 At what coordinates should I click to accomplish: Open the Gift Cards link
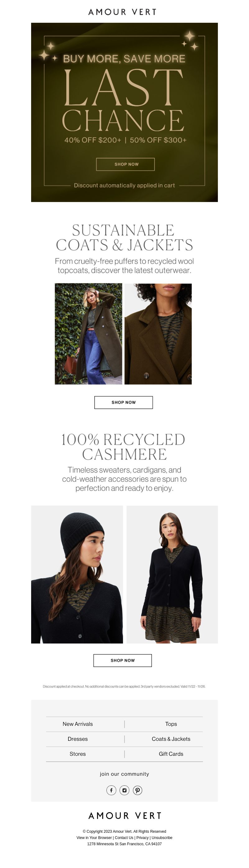(171, 754)
